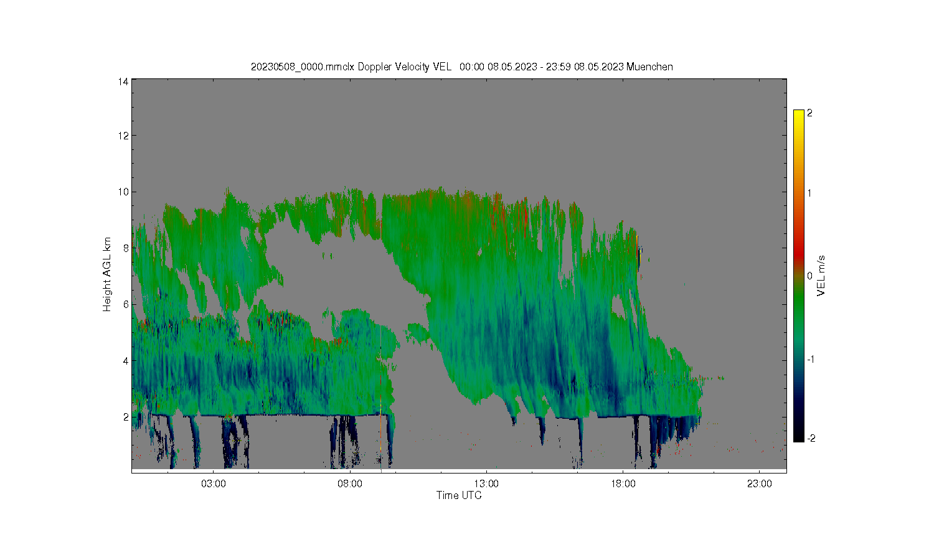Click the height axis value '10'
Viewport: 934px width, 560px height.
pos(123,192)
